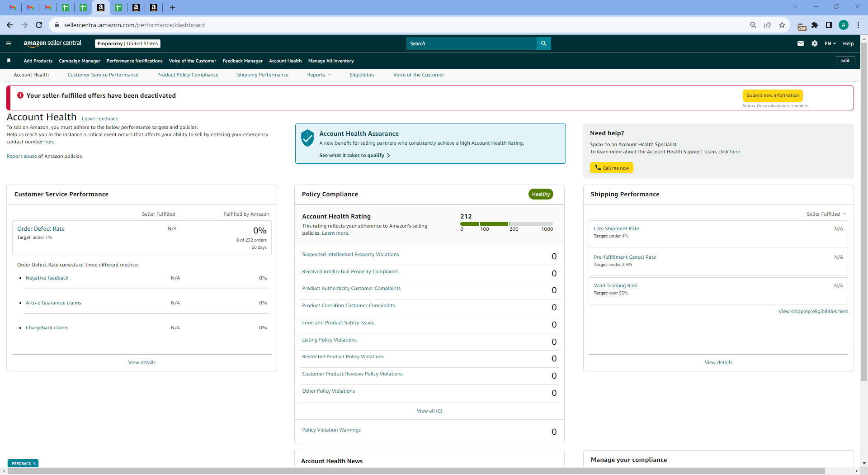Click the search magnifier button

coord(543,43)
